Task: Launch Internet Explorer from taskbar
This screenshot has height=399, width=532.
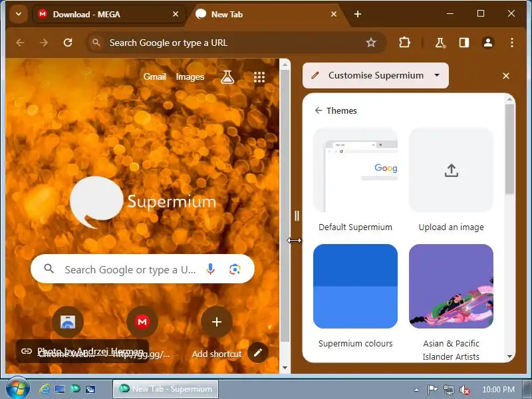Action: 45,389
